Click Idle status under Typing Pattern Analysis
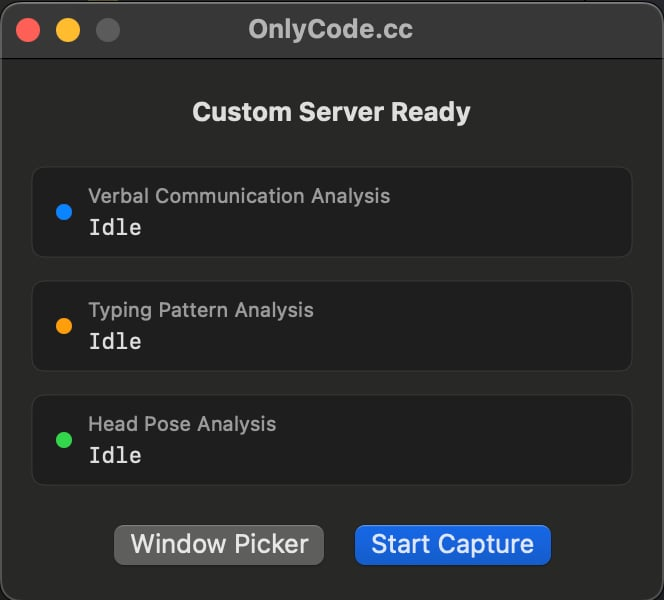 [x=115, y=342]
